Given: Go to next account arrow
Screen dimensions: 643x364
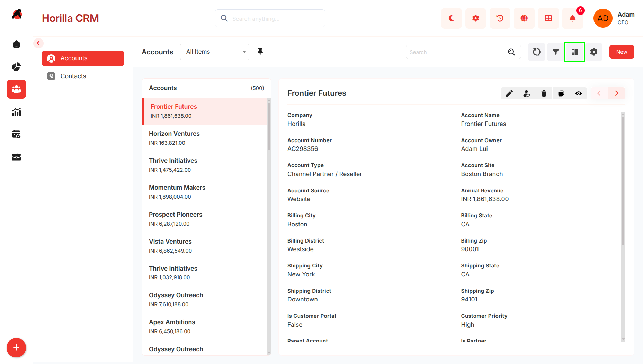Looking at the screenshot, I should [x=617, y=93].
